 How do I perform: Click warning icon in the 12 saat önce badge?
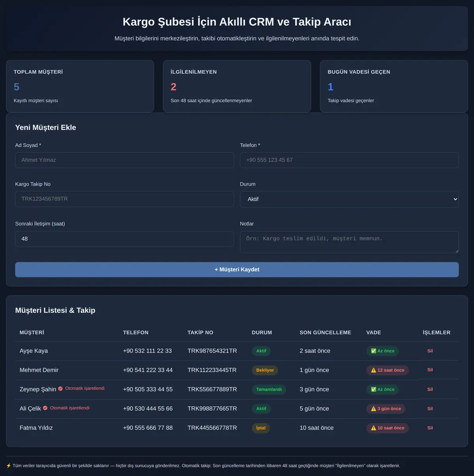pyautogui.click(x=373, y=370)
